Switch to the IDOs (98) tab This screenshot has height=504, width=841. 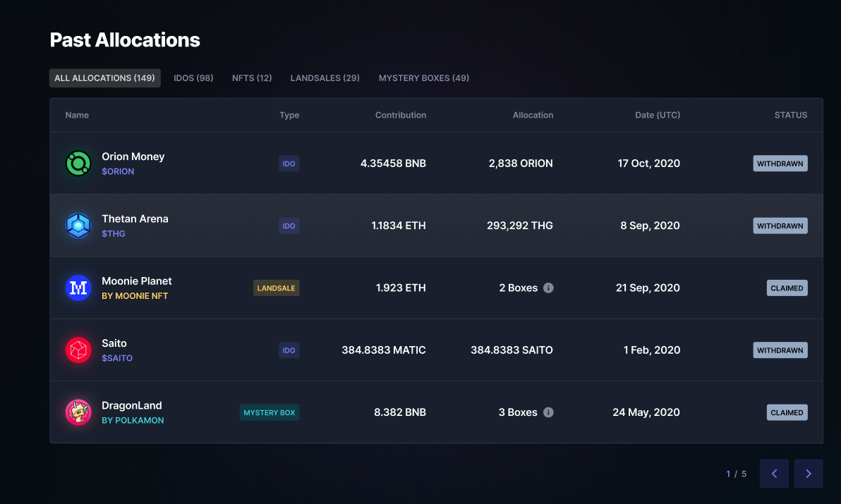click(193, 78)
